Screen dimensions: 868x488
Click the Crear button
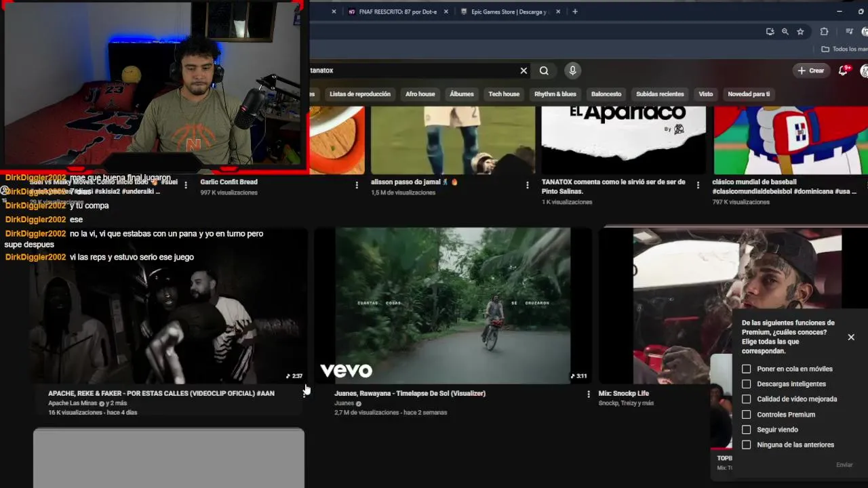click(x=811, y=70)
